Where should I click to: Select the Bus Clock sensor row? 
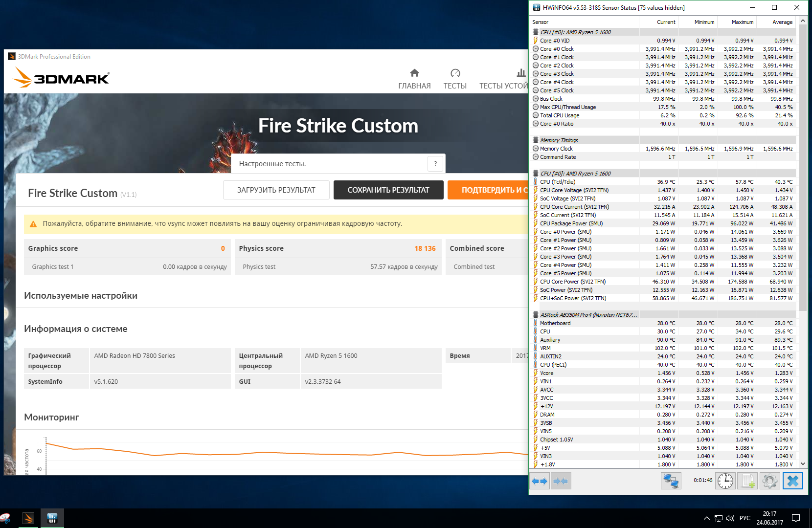(664, 99)
